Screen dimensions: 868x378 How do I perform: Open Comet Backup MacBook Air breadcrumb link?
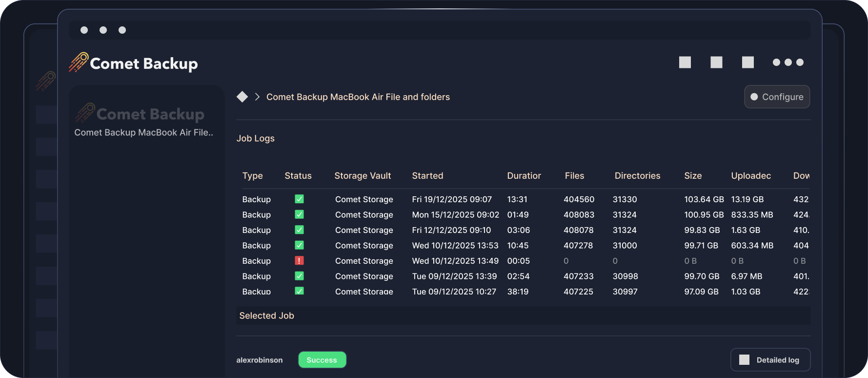click(358, 97)
